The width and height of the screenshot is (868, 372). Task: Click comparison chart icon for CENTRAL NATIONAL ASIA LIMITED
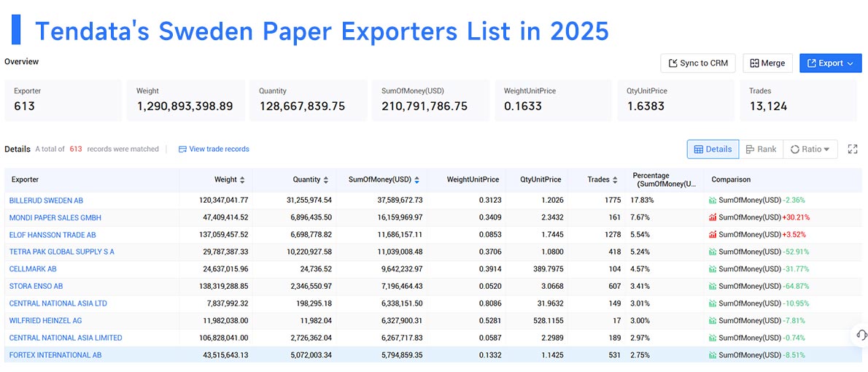pyautogui.click(x=713, y=338)
